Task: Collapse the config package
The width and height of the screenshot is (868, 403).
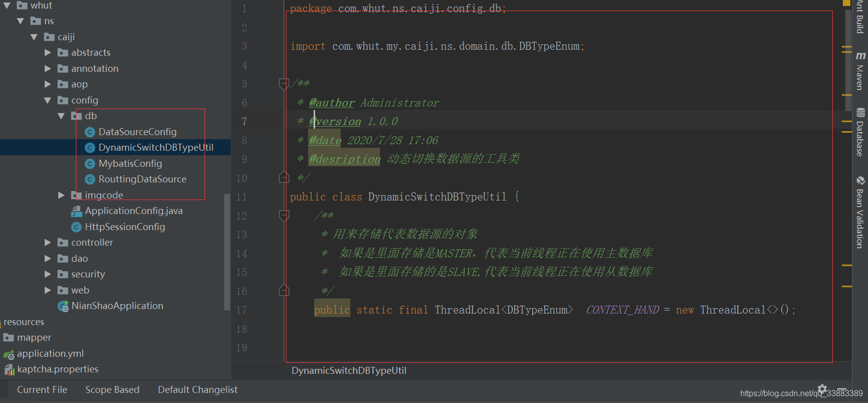Action: tap(48, 100)
